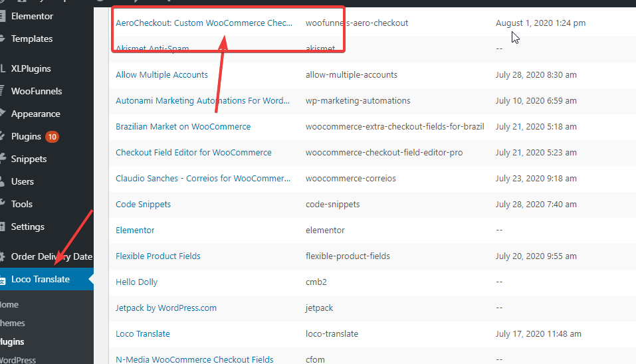
Task: Click text domain elementor cell
Action: point(325,230)
